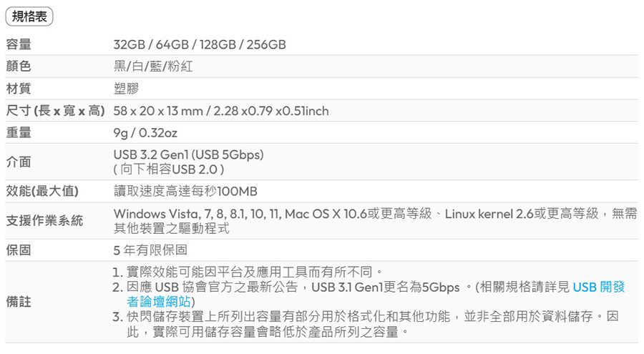This screenshot has width=644, height=354.
Task: Click the USB 3.2 Gen1 (USB 5Gbps) text
Action: coord(188,154)
